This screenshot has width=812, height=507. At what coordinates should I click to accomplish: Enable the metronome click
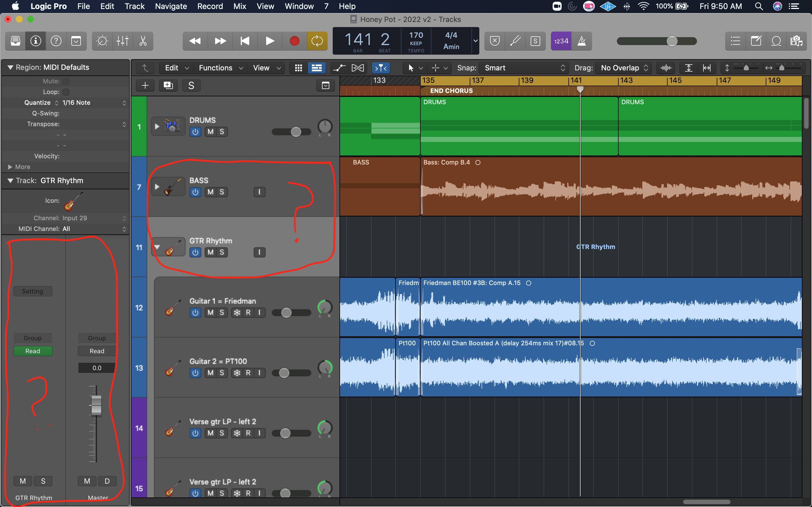pyautogui.click(x=581, y=41)
